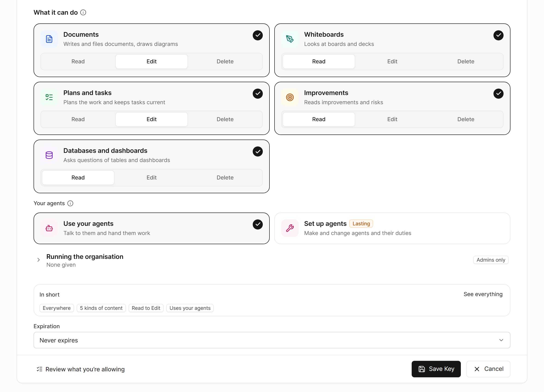Set Documents access level to Read
This screenshot has height=392, width=544.
[78, 62]
